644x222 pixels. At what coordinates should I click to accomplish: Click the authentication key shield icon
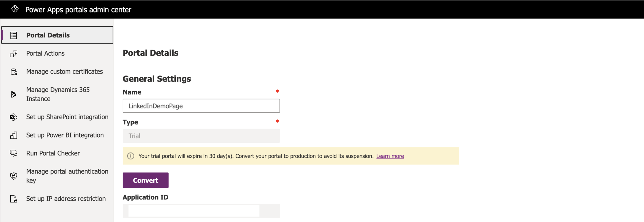(14, 176)
